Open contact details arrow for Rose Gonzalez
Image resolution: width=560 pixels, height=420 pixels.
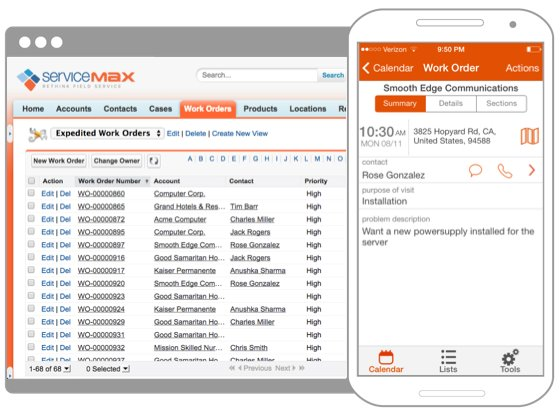531,170
